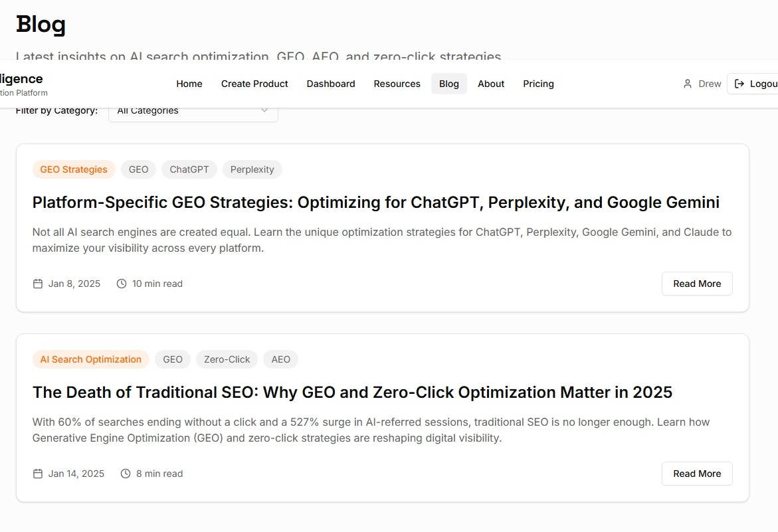Click the clock icon beside 10 min read
Image resolution: width=778 pixels, height=532 pixels.
pos(122,284)
